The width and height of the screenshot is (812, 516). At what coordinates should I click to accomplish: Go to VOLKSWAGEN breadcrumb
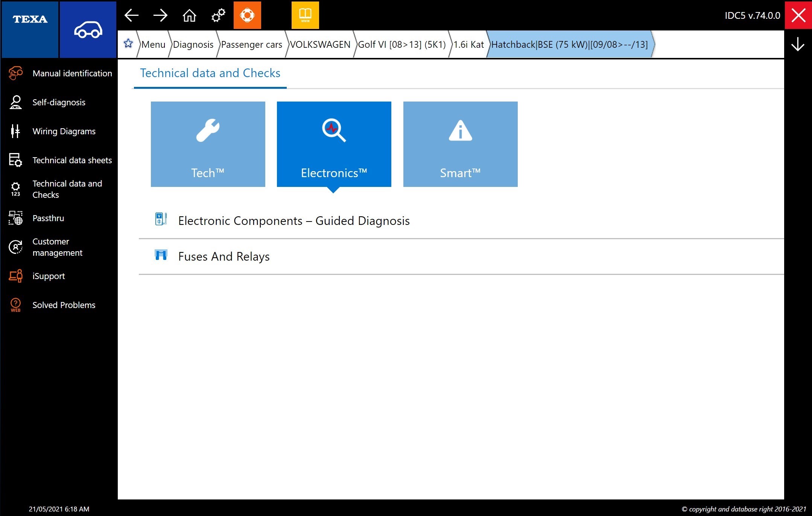[320, 44]
